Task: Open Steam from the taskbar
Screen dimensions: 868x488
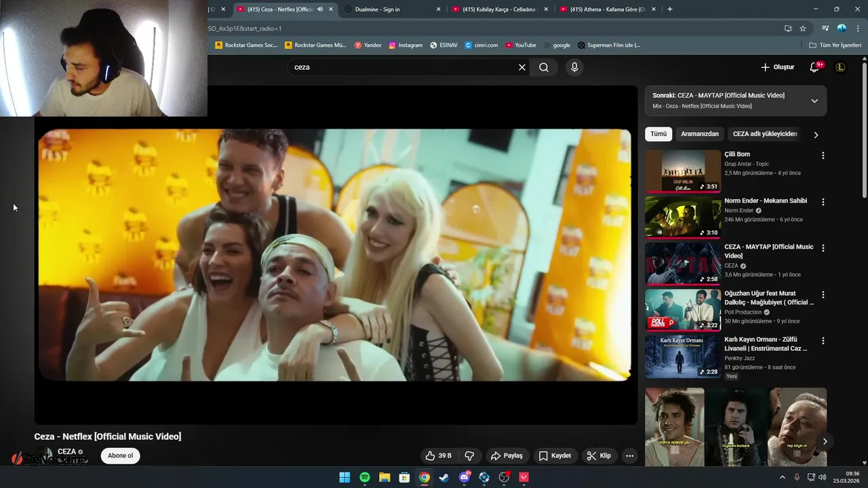Action: (444, 477)
